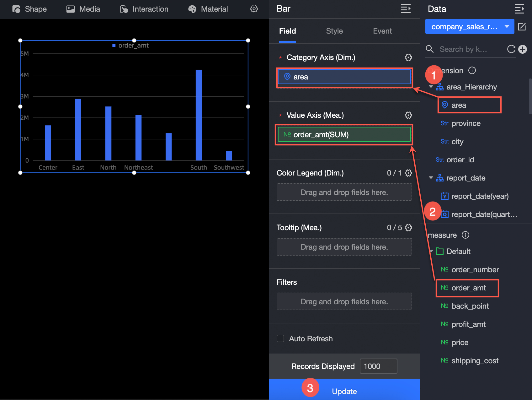Collapse the area_Hierarchy tree node
The width and height of the screenshot is (532, 400).
pyautogui.click(x=431, y=87)
